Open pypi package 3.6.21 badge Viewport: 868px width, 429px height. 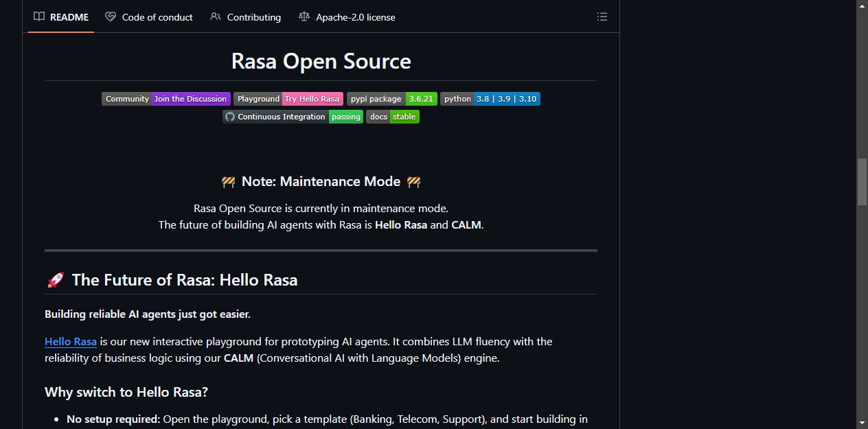(392, 99)
